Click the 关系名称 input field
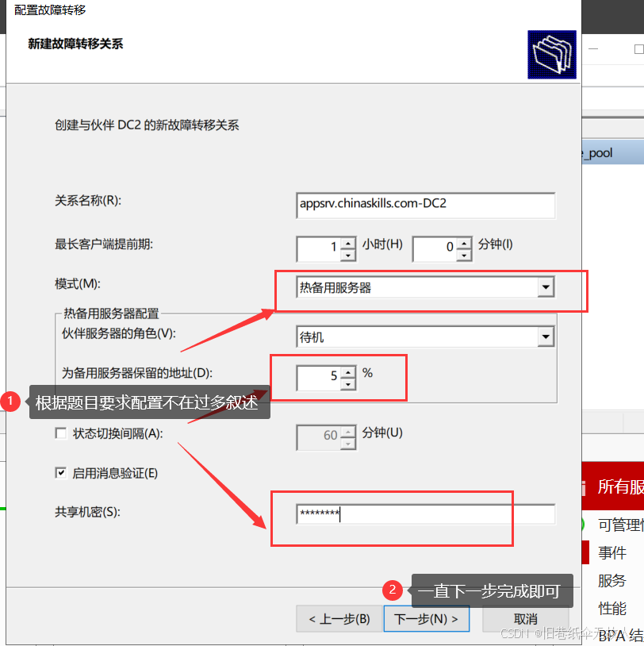644x646 pixels. (424, 206)
